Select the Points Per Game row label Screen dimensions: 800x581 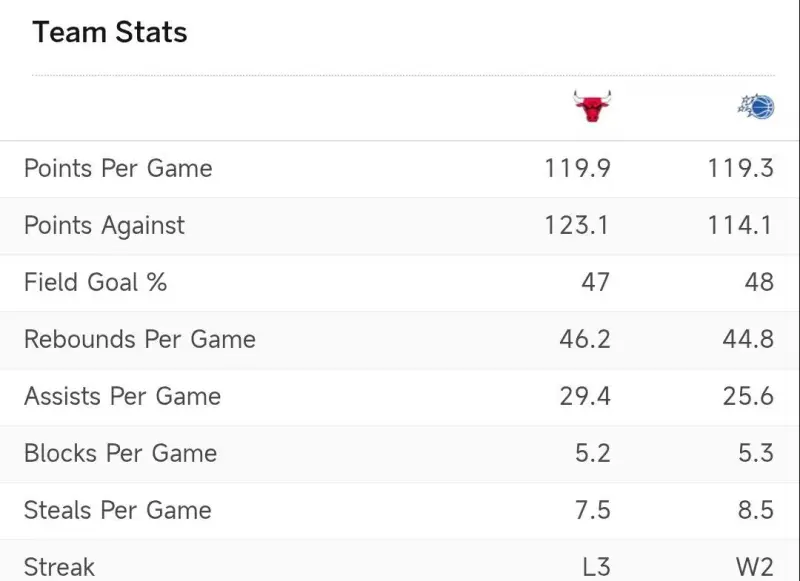tap(118, 168)
